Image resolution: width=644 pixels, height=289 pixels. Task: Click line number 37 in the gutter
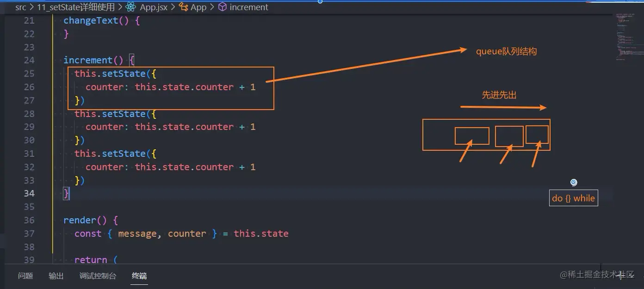[x=29, y=234]
